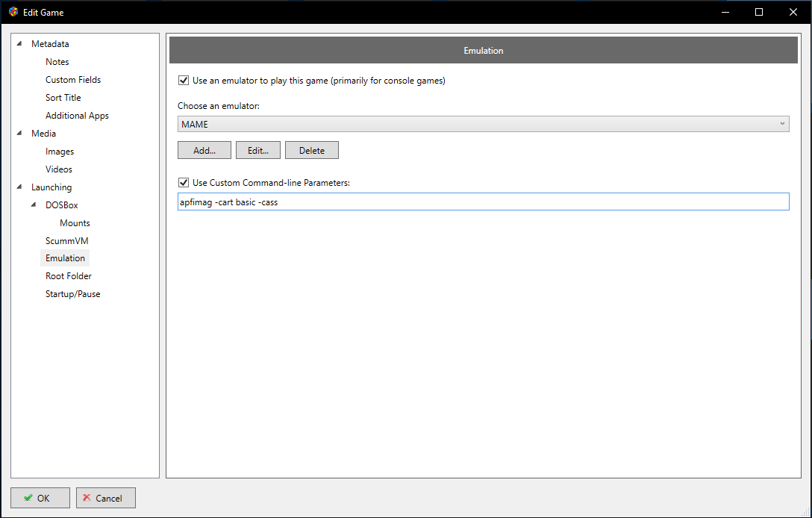Collapse the Launching tree node arrow
Image resolution: width=812 pixels, height=518 pixels.
click(x=19, y=187)
